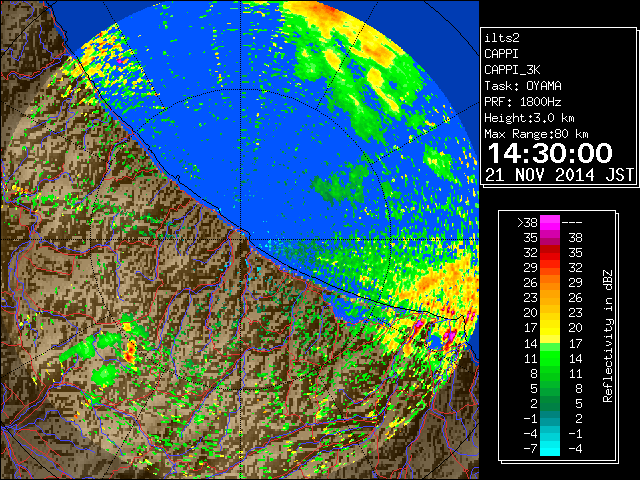Viewport: 640px width, 480px height.
Task: Click the '-7' legend label
Action: point(530,449)
